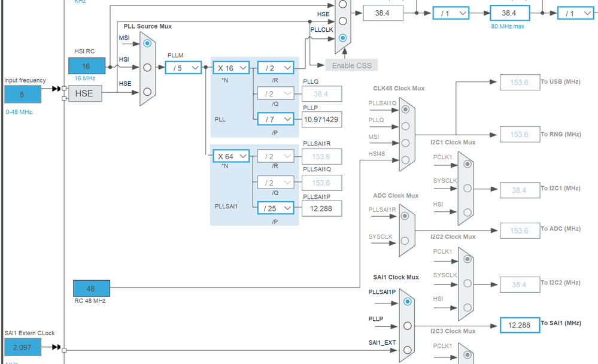Click the To I2C2 38.4 field
Image resolution: width=598 pixels, height=364 pixels.
pos(520,284)
